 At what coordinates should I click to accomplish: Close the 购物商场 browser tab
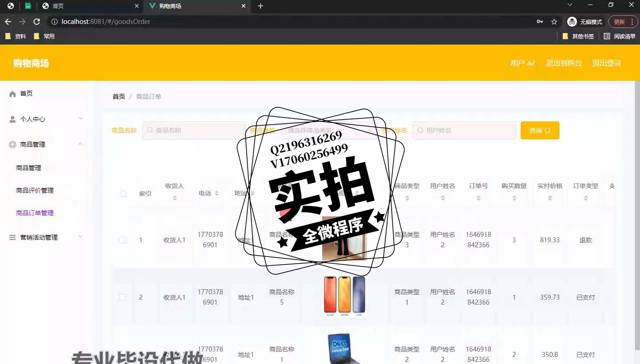[x=243, y=6]
